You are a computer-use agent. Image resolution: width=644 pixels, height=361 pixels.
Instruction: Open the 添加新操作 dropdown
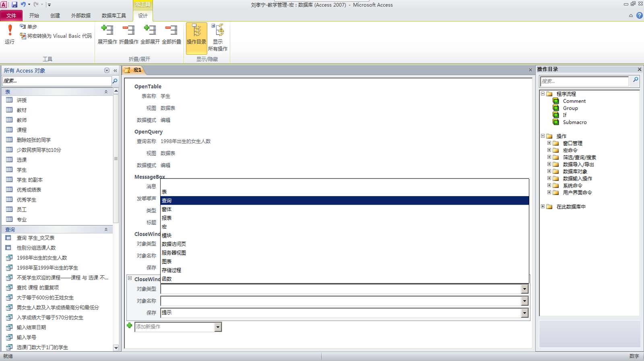point(218,327)
